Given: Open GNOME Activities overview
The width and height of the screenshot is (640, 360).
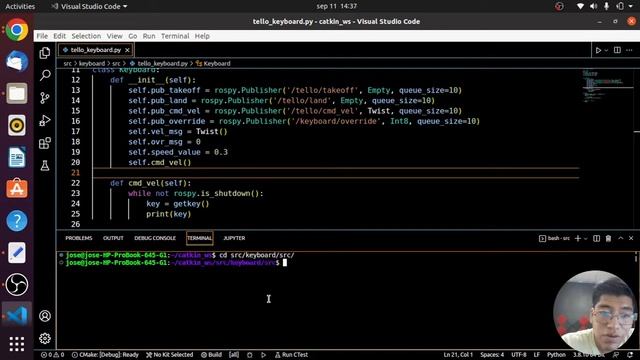Looking at the screenshot, I should [x=20, y=7].
